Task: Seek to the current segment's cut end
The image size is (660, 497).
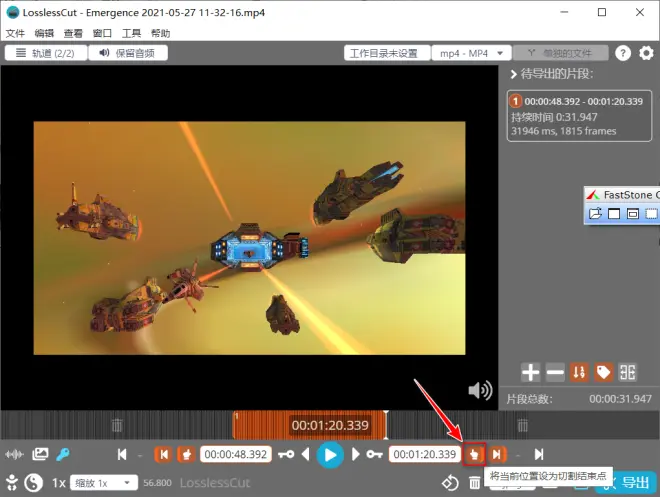Action: (498, 454)
